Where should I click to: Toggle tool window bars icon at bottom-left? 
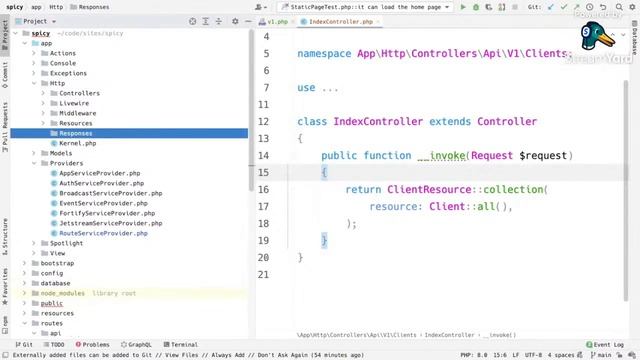[5, 355]
